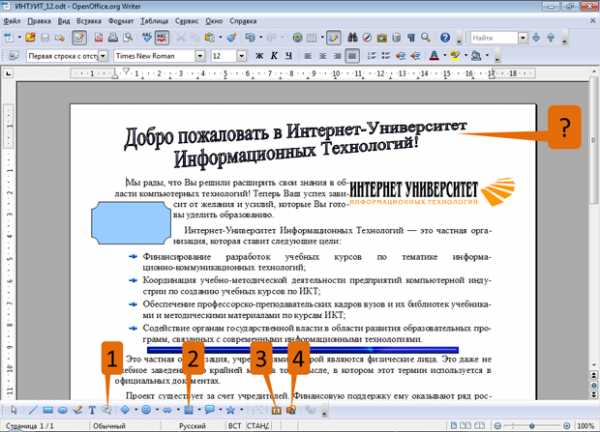The width and height of the screenshot is (600, 432).
Task: Open the Navigator
Action: tap(367, 37)
